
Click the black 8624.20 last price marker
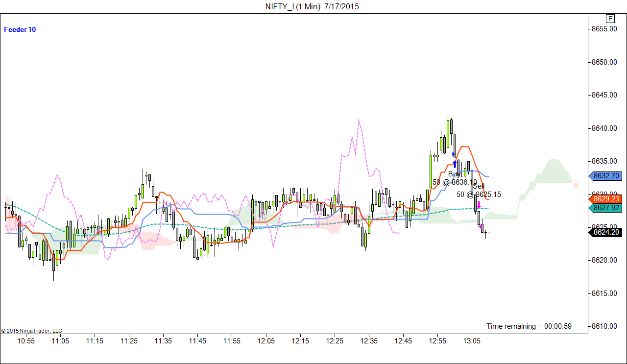tap(606, 232)
